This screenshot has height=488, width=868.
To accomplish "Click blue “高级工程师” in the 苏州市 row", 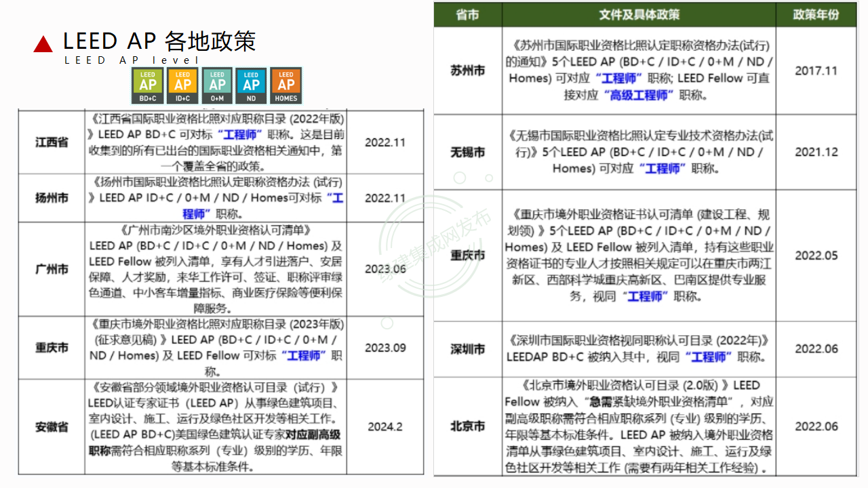I will tap(638, 95).
